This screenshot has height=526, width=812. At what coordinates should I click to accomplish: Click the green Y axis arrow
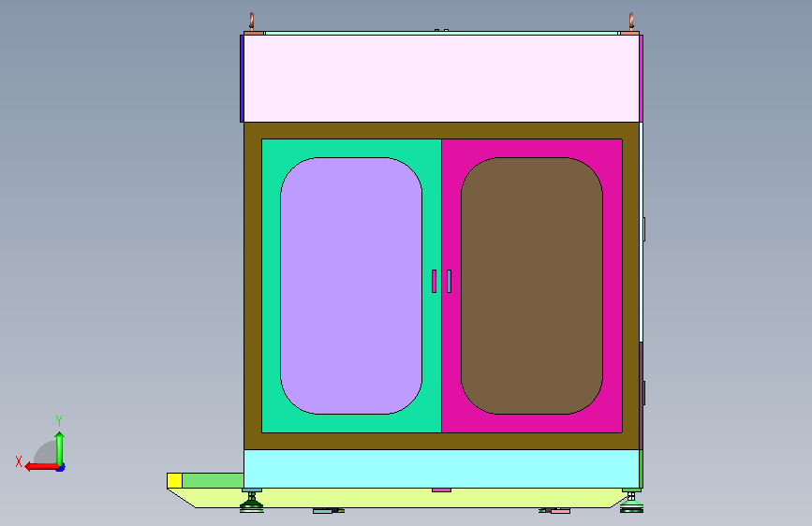60,448
